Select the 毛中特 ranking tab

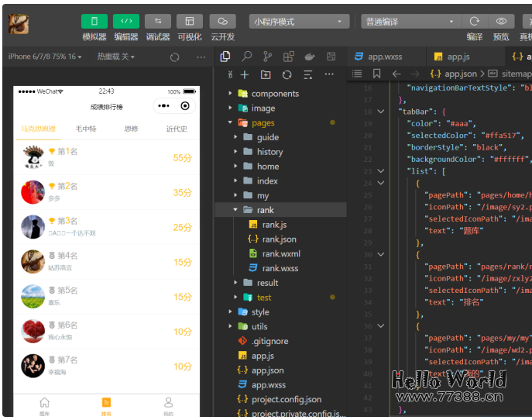[x=87, y=129]
